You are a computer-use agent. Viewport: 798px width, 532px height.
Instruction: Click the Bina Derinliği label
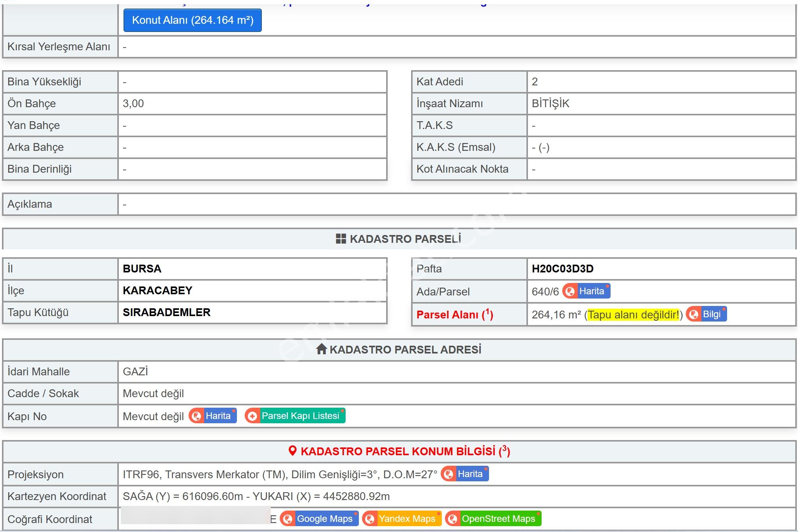coord(40,169)
